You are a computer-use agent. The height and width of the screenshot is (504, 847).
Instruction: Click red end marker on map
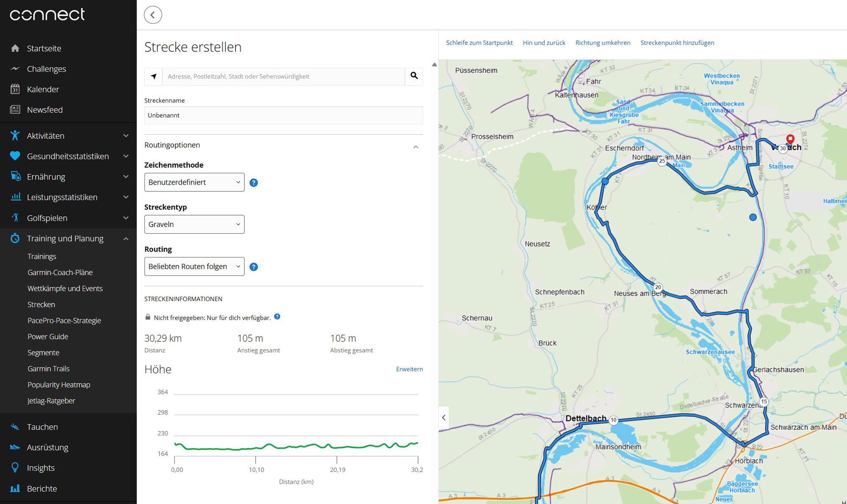pyautogui.click(x=790, y=139)
